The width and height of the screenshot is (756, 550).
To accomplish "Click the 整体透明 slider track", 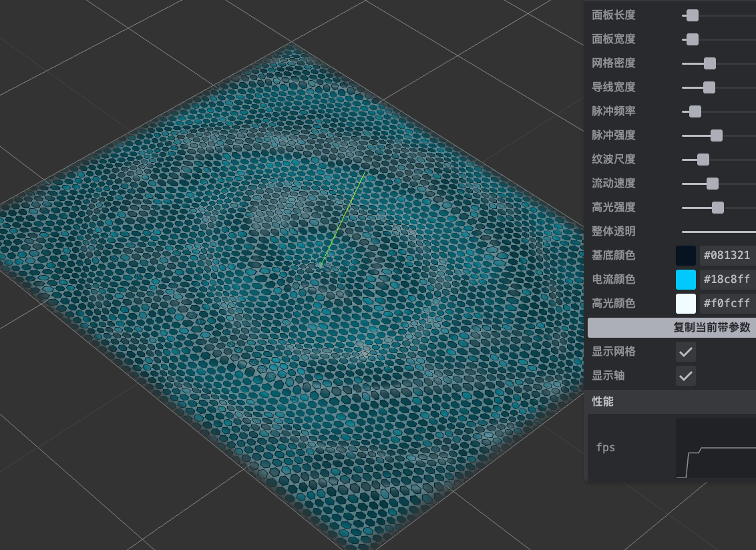I will (719, 232).
